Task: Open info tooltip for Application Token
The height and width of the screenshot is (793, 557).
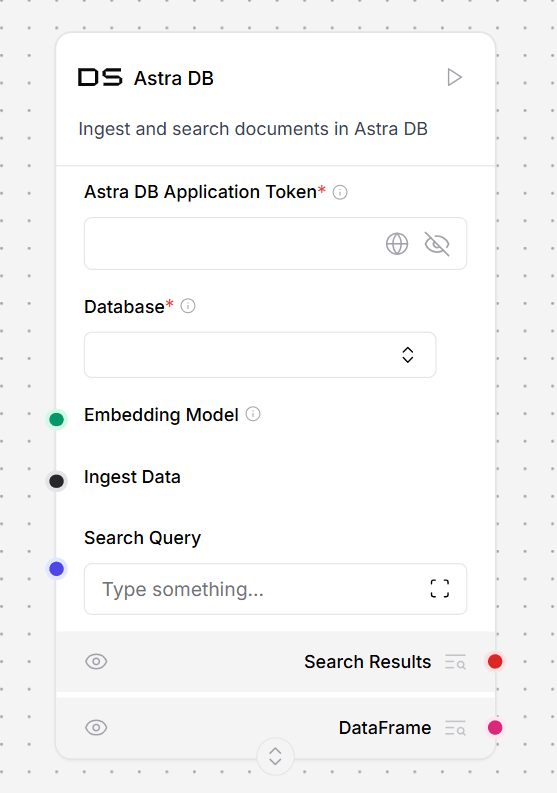Action: point(340,192)
